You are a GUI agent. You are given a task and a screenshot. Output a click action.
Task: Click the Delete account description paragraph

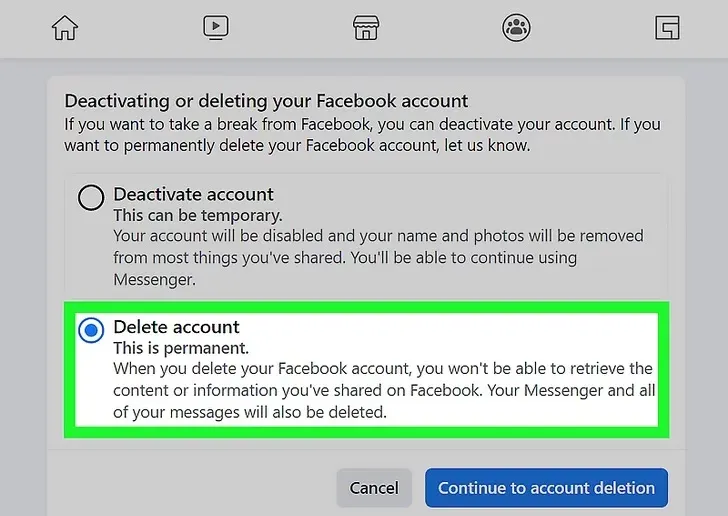[384, 390]
